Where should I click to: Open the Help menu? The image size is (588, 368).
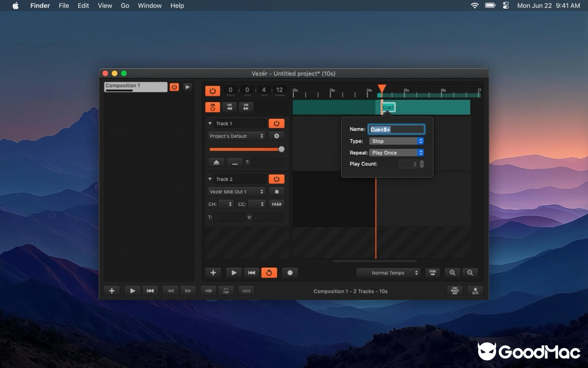[177, 6]
